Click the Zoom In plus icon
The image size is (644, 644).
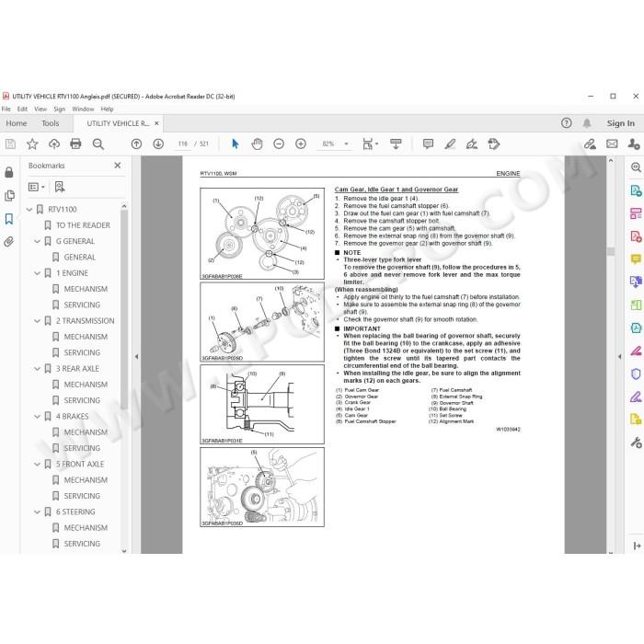coord(301,144)
